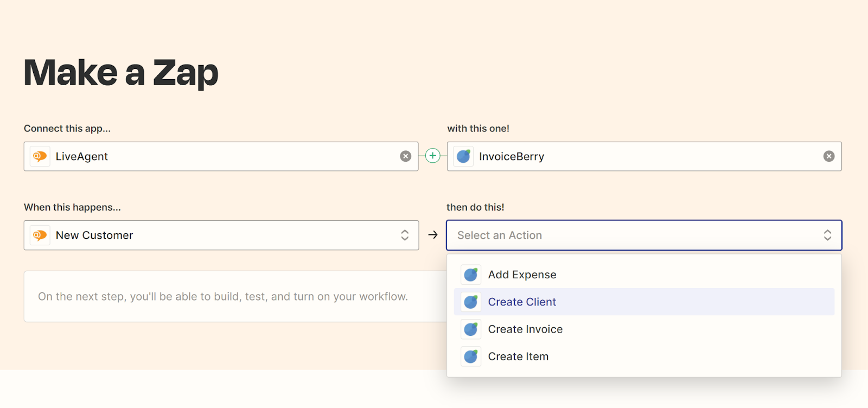Click the LiveAgent app name field
868x408 pixels.
[x=217, y=156]
